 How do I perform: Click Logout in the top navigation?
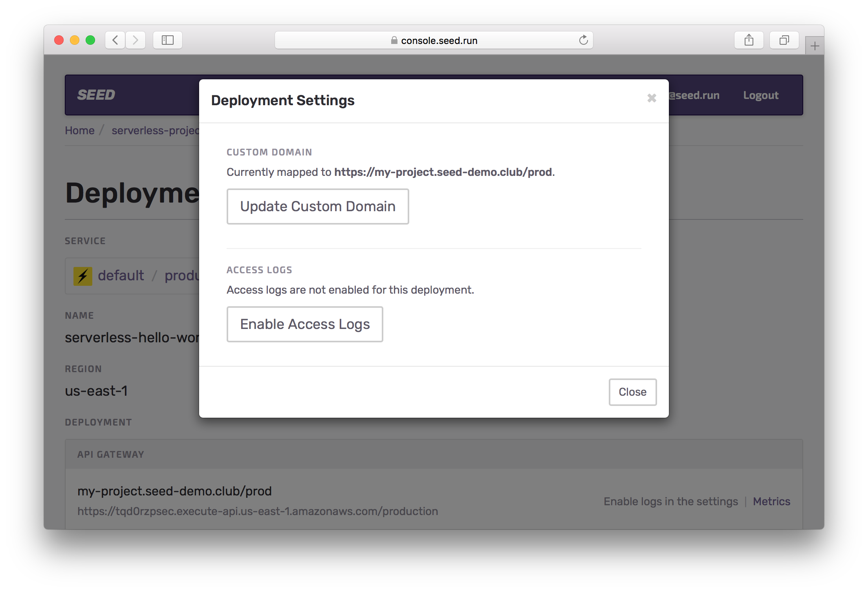coord(760,95)
